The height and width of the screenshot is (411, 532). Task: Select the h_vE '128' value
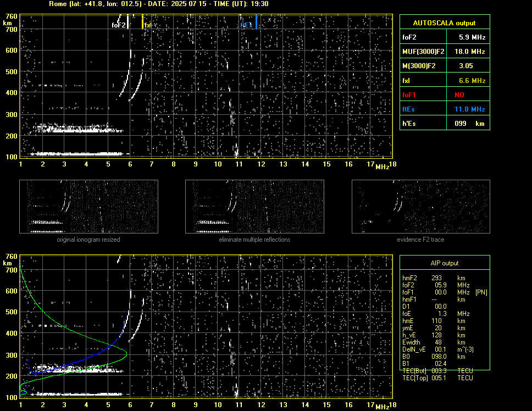[x=437, y=335]
